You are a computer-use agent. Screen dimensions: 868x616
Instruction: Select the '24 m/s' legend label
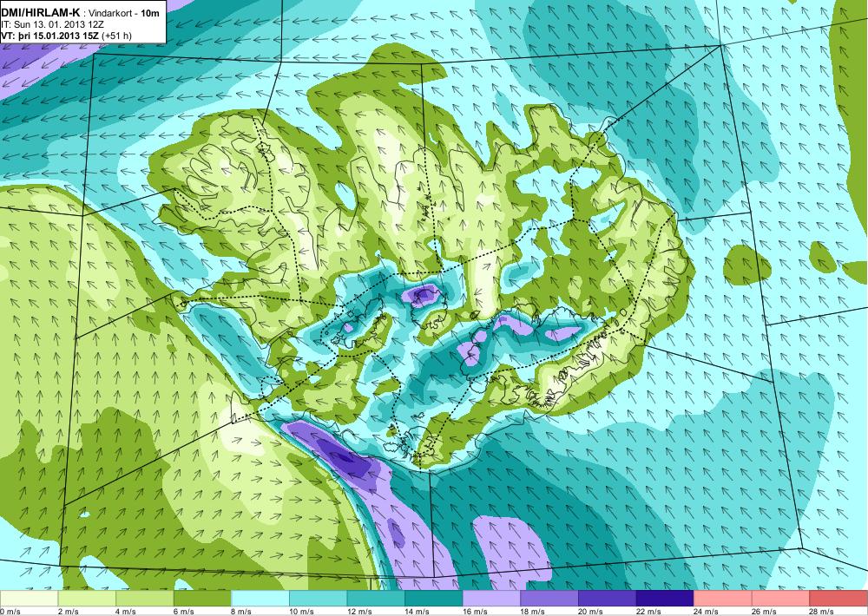pos(707,612)
